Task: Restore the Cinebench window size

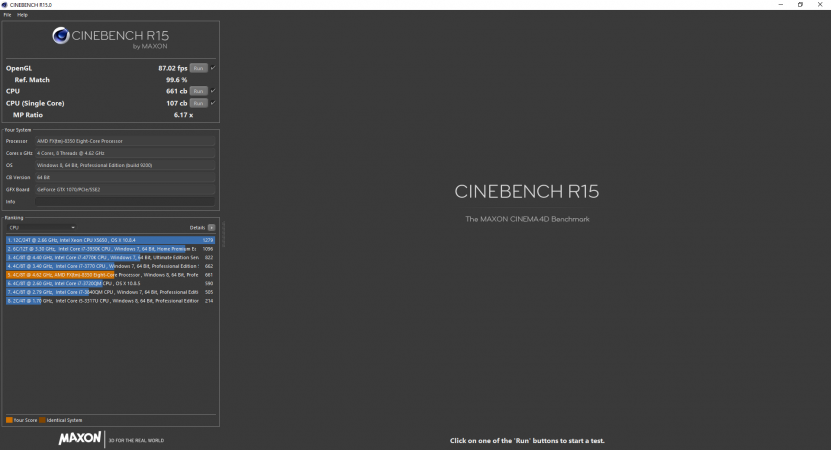Action: pyautogui.click(x=800, y=5)
